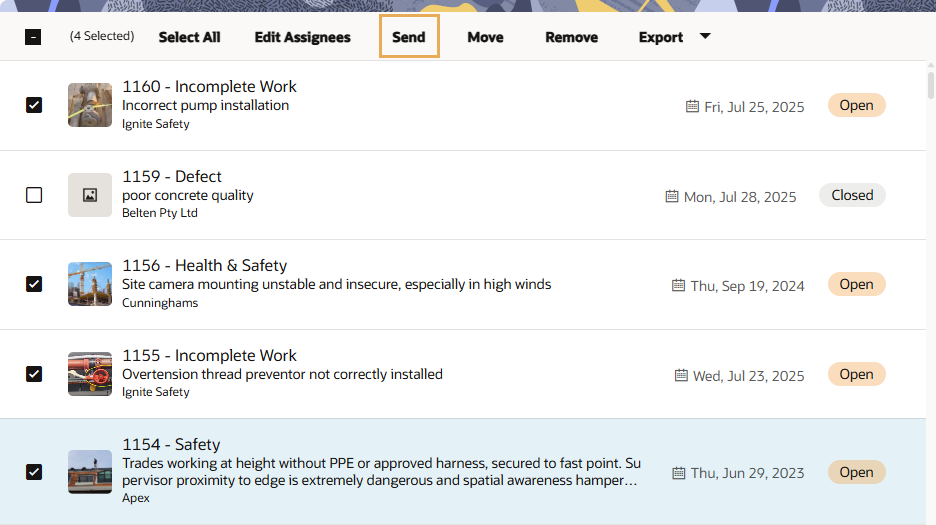Screen dimensions: 936x525
Task: Click Edit Assignees in the toolbar
Action: pos(303,37)
